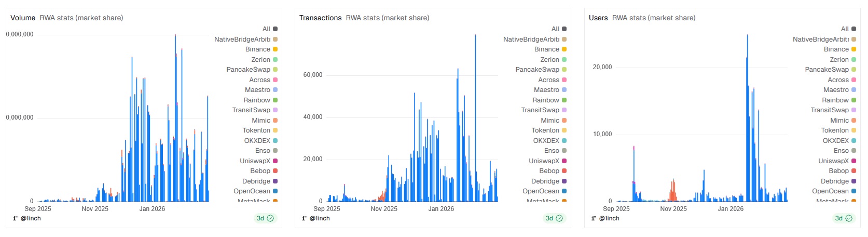Image resolution: width=868 pixels, height=237 pixels.
Task: Open the Volume chart title
Action: [23, 18]
